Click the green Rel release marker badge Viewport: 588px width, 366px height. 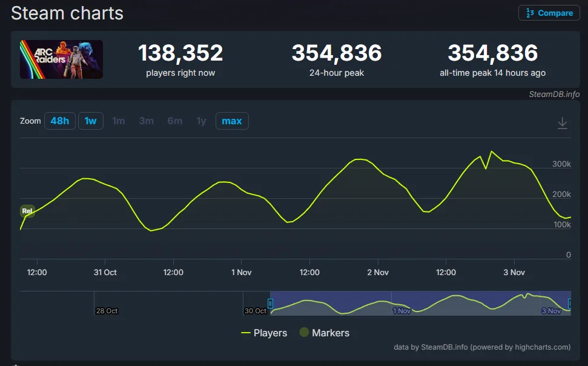pos(27,211)
